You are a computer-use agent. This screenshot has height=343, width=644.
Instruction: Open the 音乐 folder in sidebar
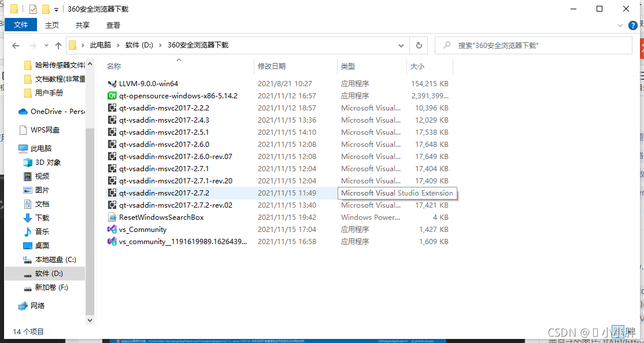click(x=36, y=232)
